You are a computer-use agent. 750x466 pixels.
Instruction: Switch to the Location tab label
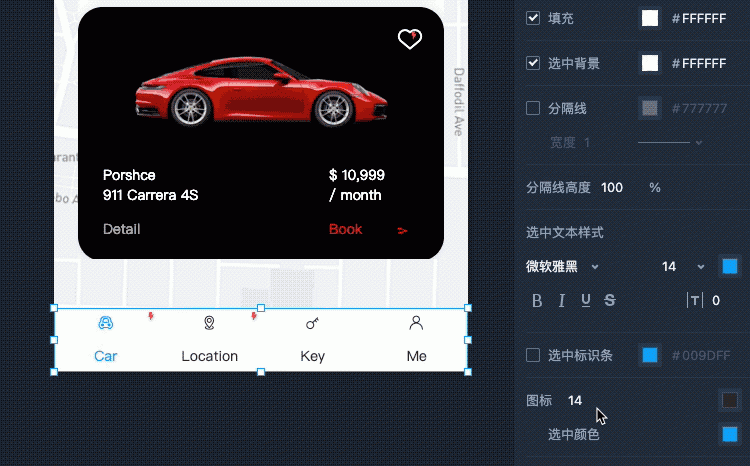coord(210,356)
